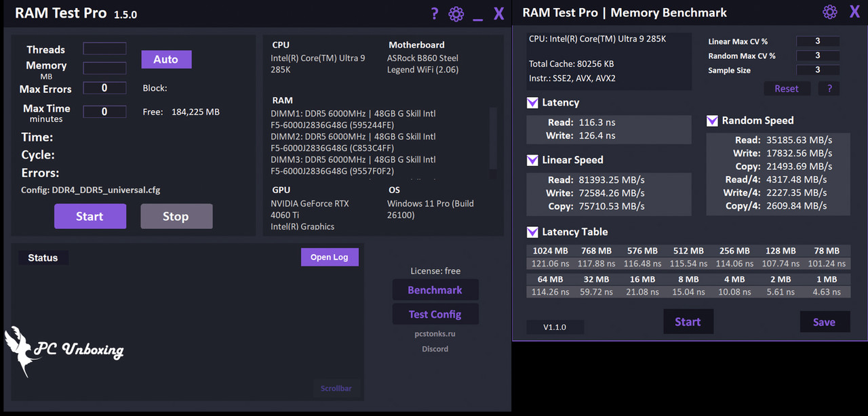Click the Random Max CV % field
This screenshot has height=416, width=868.
[818, 56]
